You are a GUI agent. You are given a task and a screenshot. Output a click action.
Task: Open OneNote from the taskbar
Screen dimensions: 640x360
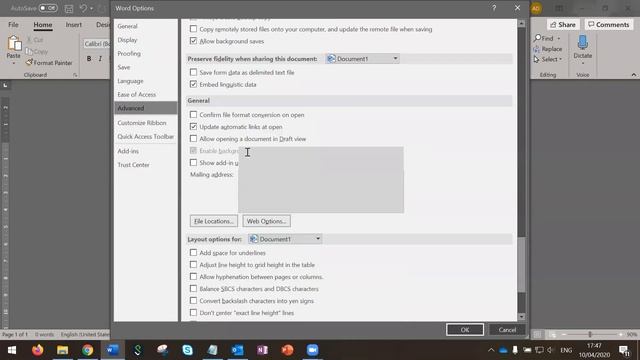pyautogui.click(x=262, y=350)
